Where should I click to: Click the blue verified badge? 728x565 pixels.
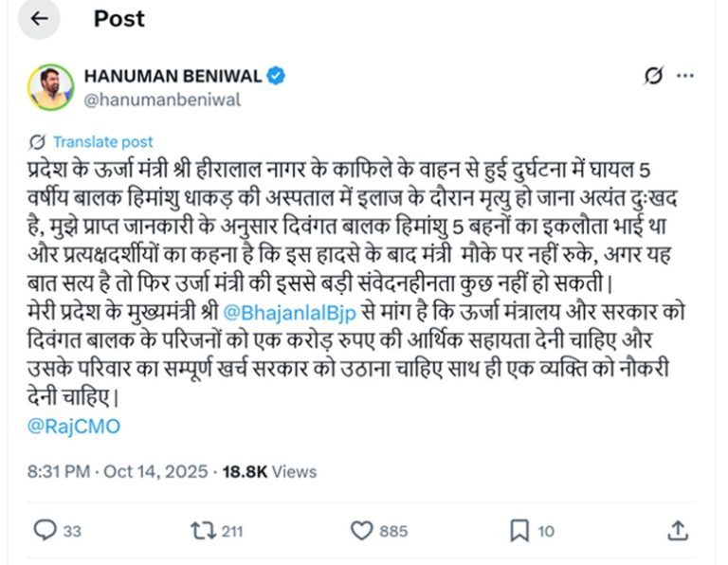pos(278,76)
